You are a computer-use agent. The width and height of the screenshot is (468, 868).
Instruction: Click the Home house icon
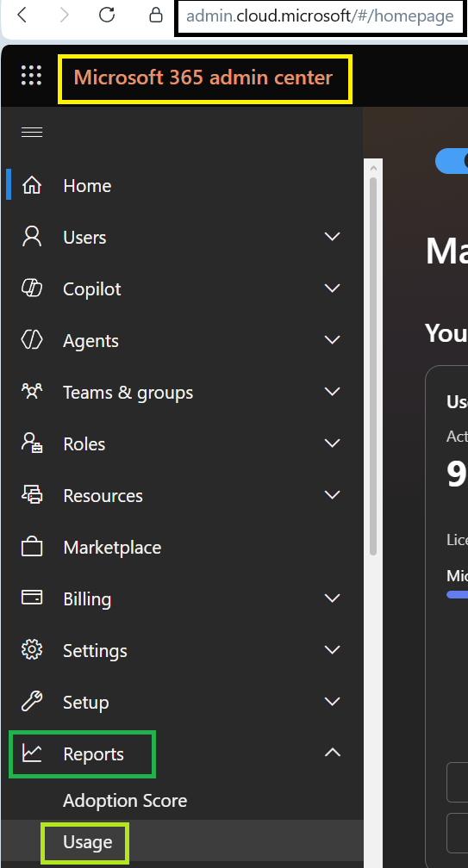click(32, 185)
